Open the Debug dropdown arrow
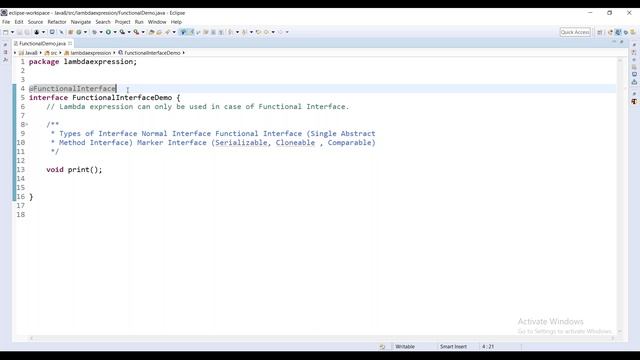 [101, 32]
